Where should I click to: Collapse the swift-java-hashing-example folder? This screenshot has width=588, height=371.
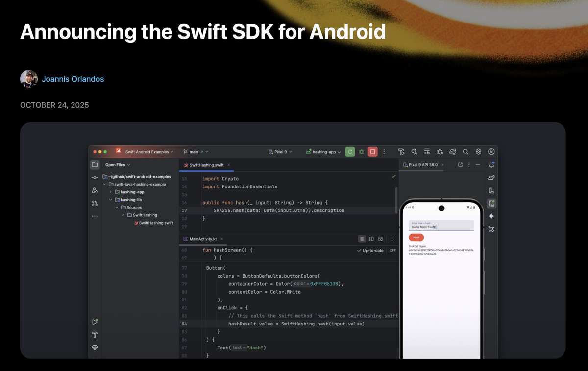point(104,184)
